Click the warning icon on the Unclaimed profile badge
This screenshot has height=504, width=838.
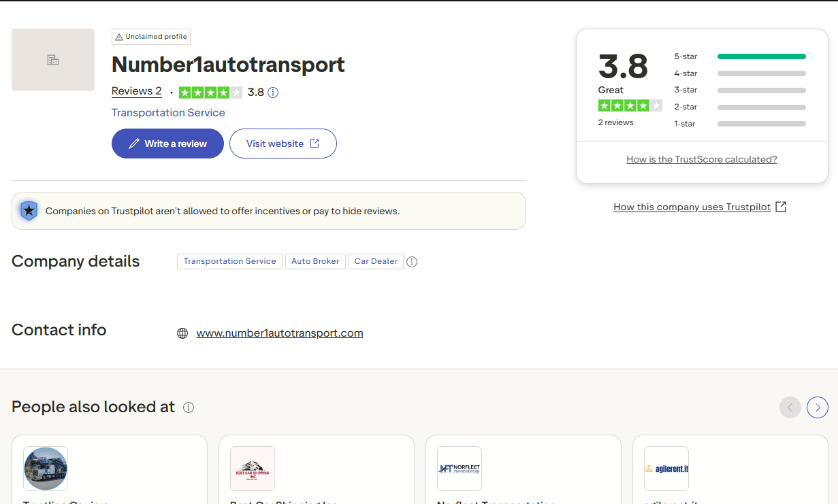[x=119, y=36]
